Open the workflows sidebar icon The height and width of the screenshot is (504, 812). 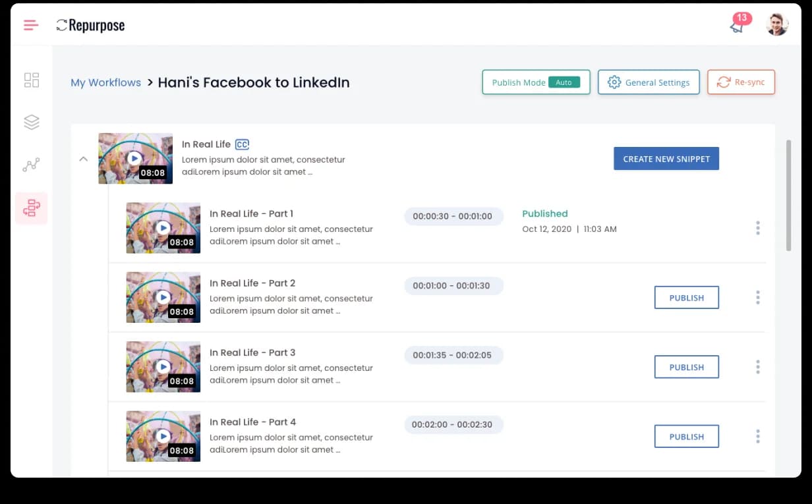(32, 208)
